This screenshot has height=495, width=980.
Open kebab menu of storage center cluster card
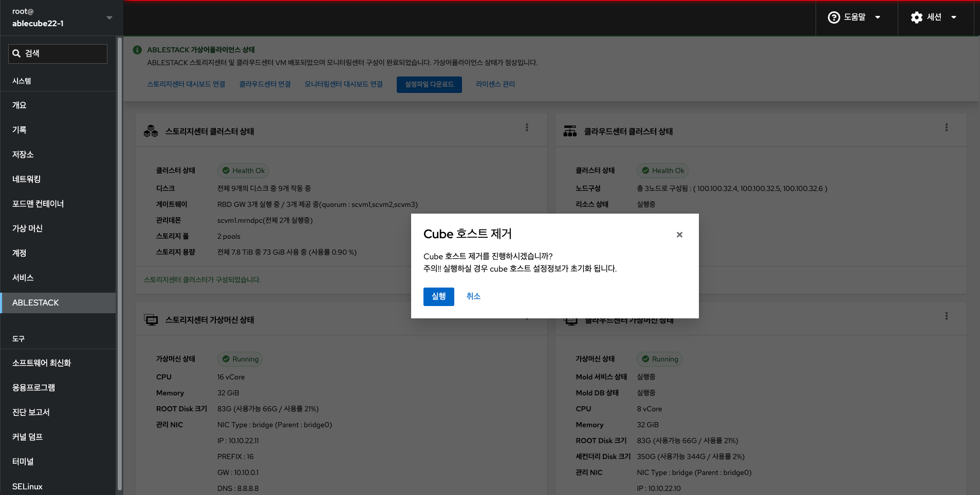point(527,127)
